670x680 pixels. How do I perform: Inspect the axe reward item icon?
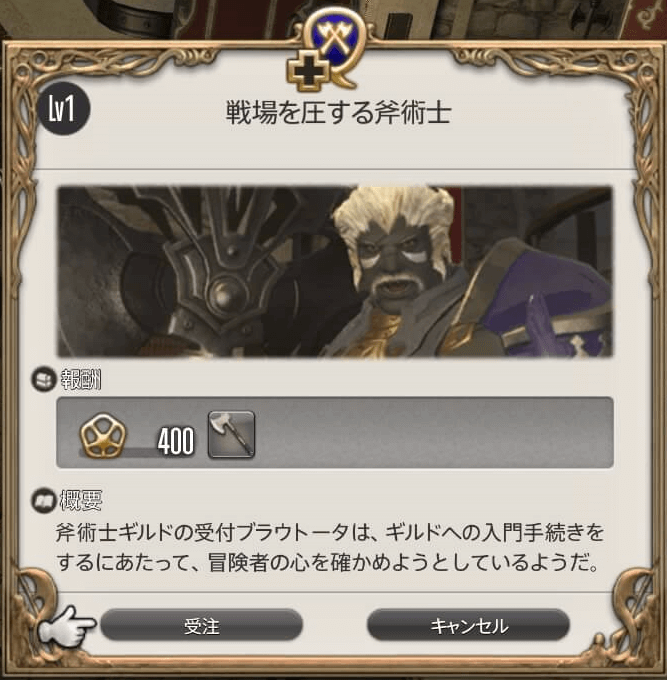tap(232, 435)
